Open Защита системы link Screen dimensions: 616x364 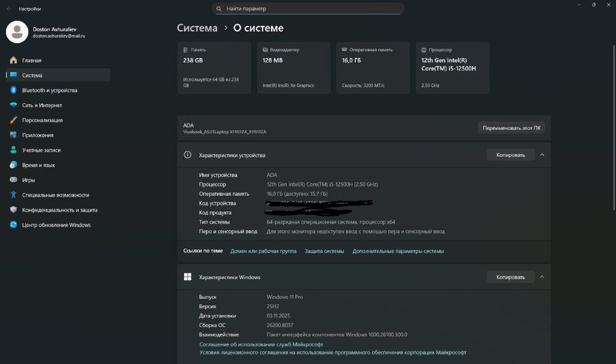tap(324, 251)
